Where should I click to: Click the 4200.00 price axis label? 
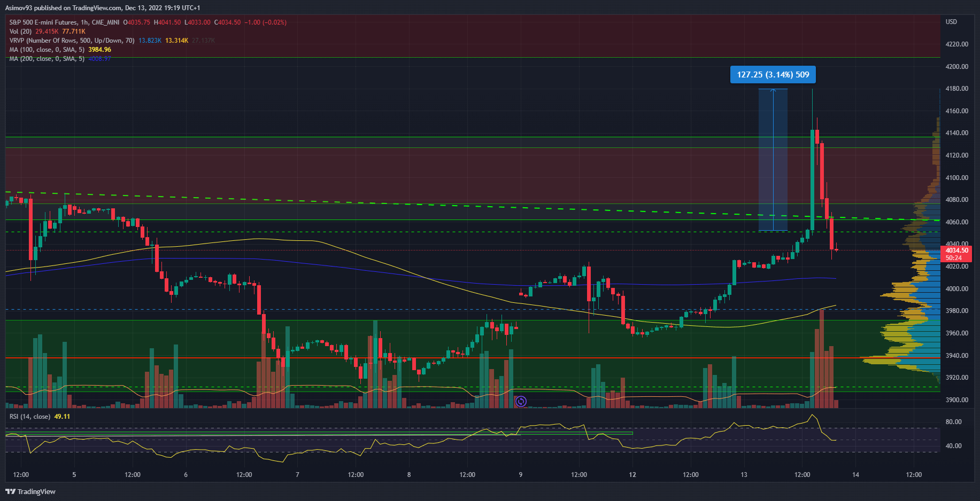[x=956, y=67]
